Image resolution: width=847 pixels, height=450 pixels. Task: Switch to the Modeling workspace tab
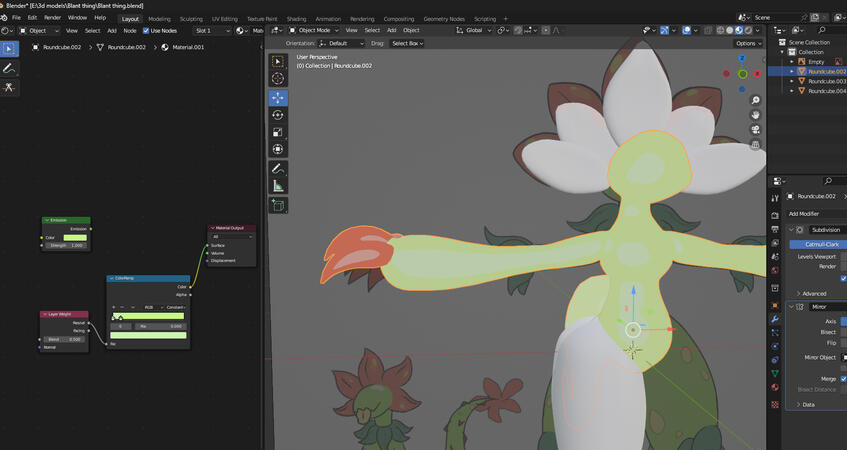pyautogui.click(x=159, y=19)
